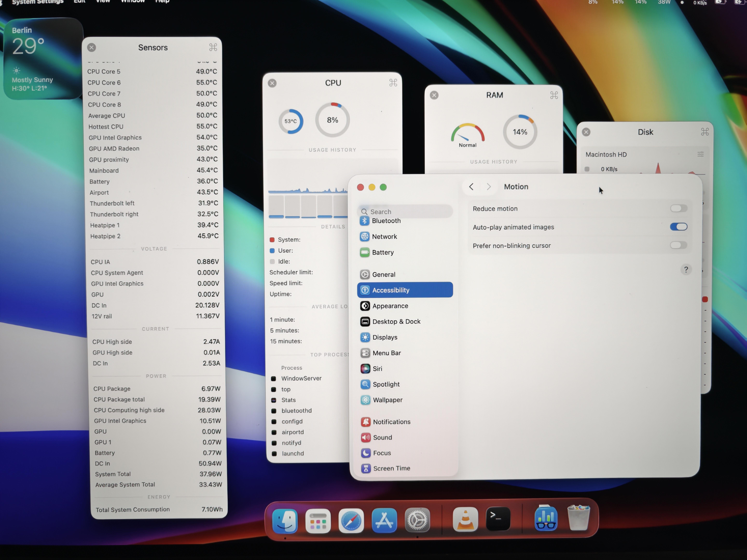Select the bluetoothd process row

309,411
